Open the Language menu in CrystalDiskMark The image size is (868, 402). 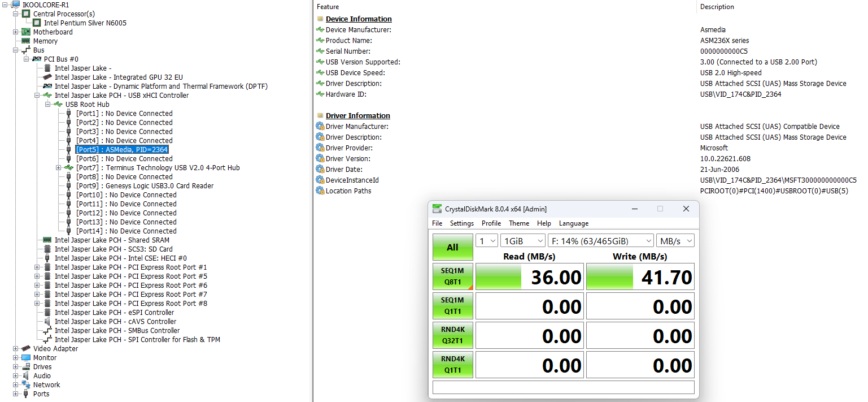click(x=574, y=223)
